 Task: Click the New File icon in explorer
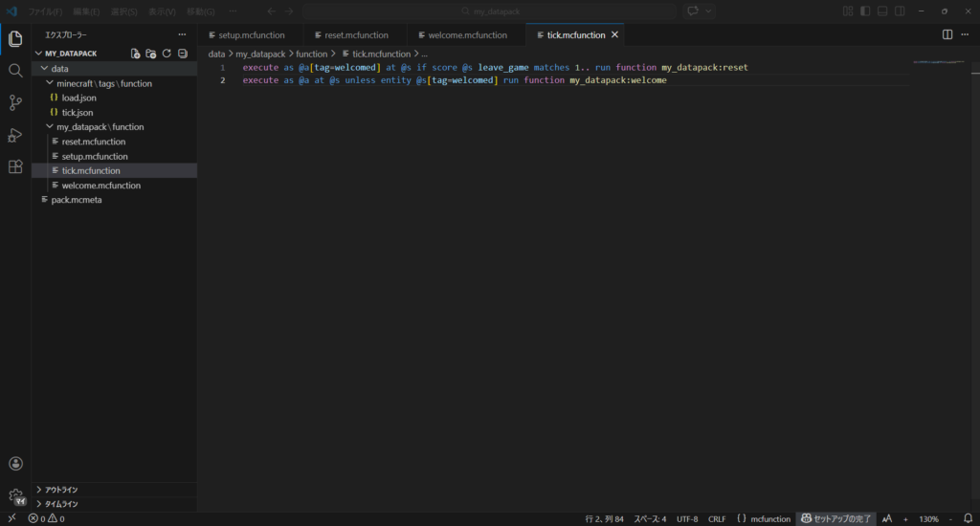(136, 54)
